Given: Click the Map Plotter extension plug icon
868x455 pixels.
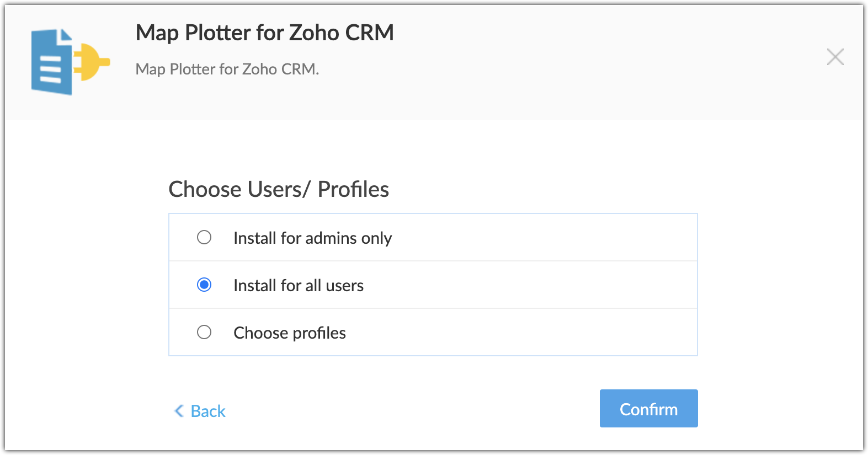Looking at the screenshot, I should pyautogui.click(x=71, y=61).
